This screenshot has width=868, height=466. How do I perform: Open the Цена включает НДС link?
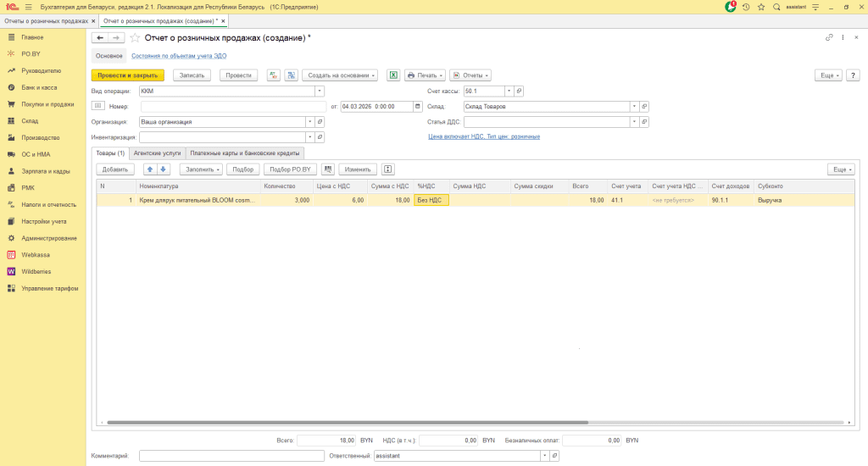[484, 136]
